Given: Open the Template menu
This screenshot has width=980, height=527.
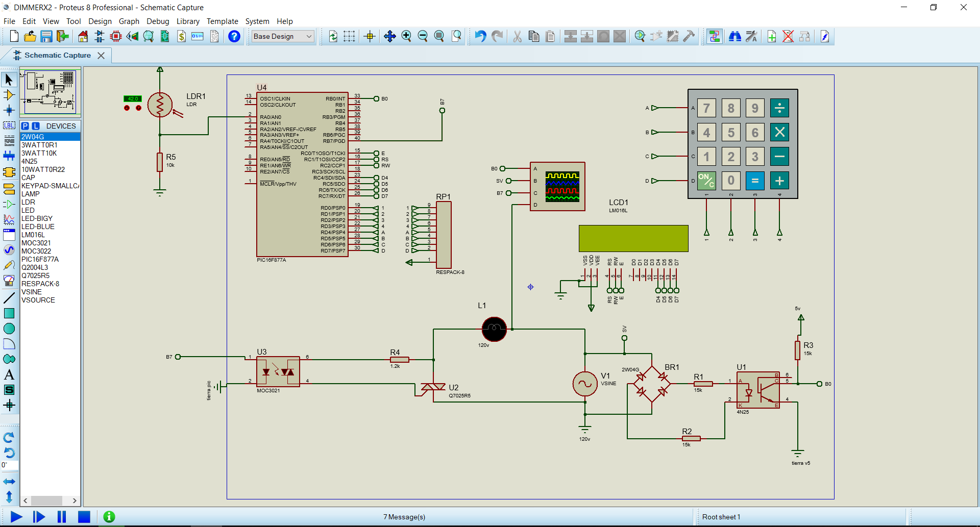Looking at the screenshot, I should (223, 21).
